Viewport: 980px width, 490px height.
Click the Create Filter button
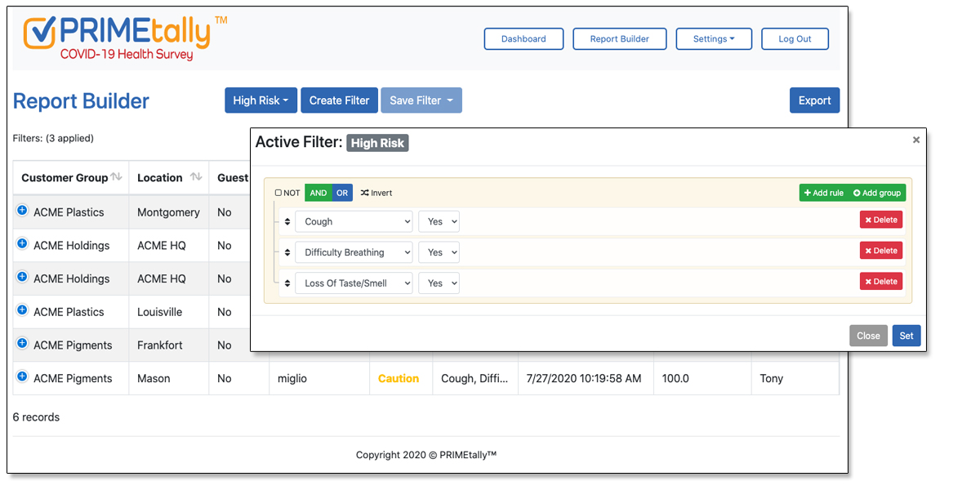coord(339,100)
